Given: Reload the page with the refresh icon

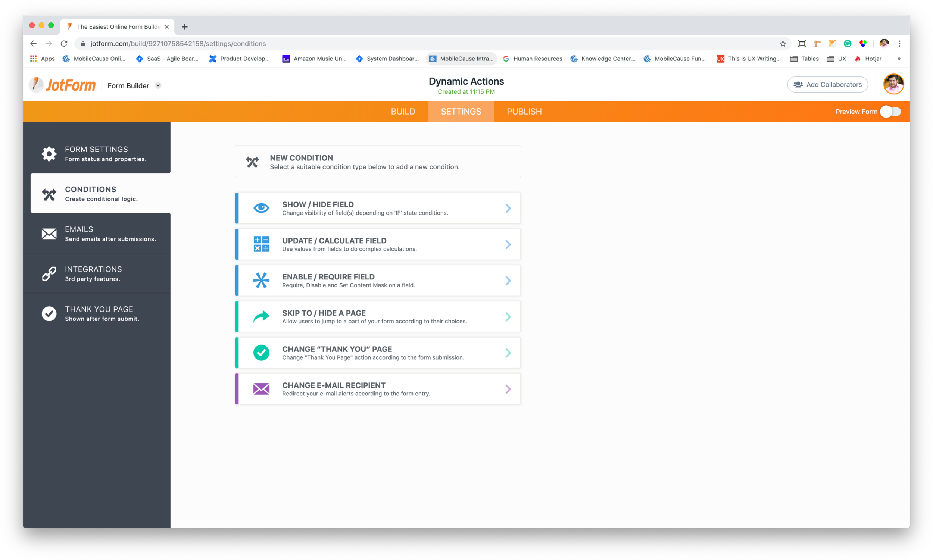Looking at the screenshot, I should 64,43.
